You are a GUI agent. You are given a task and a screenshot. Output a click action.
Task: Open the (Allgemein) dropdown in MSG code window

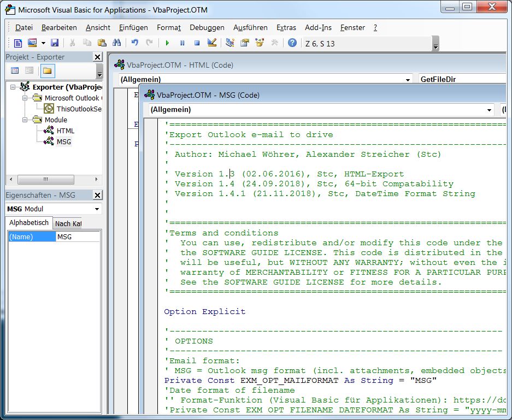point(489,109)
